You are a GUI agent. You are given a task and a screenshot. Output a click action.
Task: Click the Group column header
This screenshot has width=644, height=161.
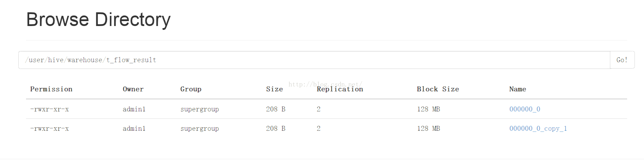point(191,89)
